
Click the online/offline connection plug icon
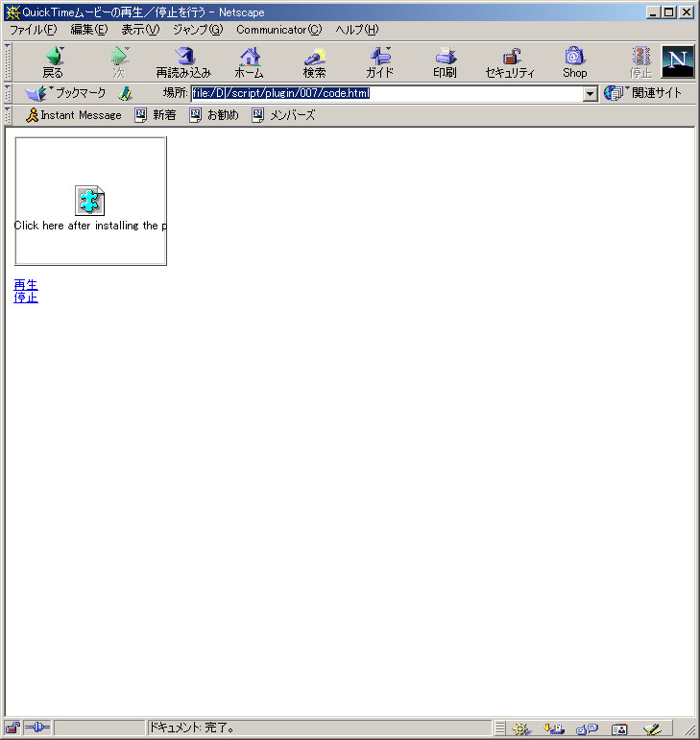point(36,728)
